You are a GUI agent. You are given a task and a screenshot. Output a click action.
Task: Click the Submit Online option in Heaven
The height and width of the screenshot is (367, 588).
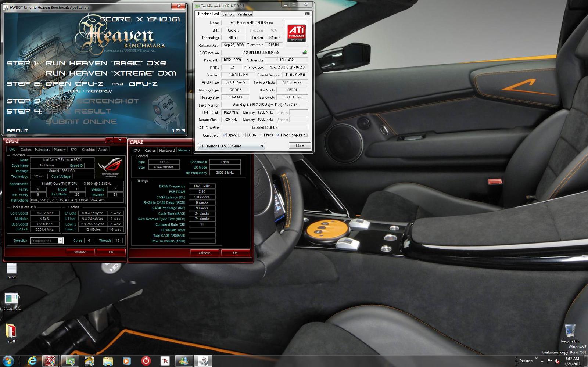click(81, 122)
